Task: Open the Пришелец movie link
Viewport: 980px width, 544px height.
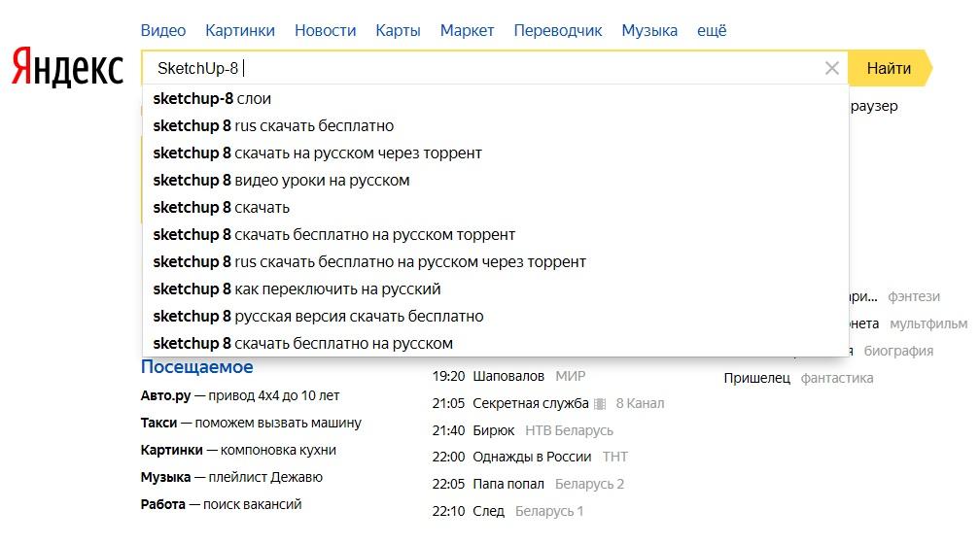Action: [x=756, y=378]
